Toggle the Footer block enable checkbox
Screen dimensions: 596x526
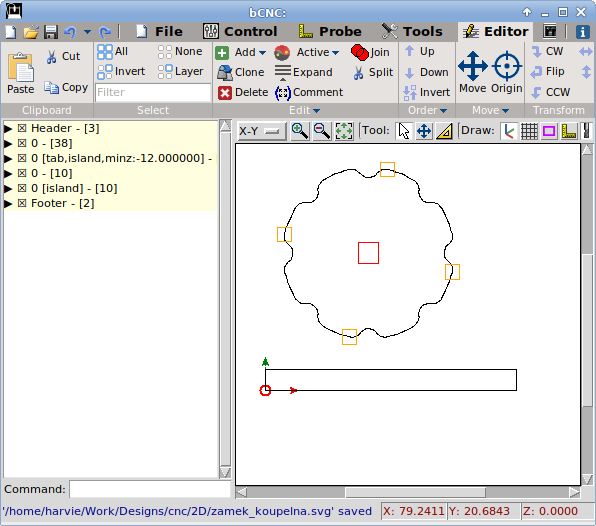[22, 203]
